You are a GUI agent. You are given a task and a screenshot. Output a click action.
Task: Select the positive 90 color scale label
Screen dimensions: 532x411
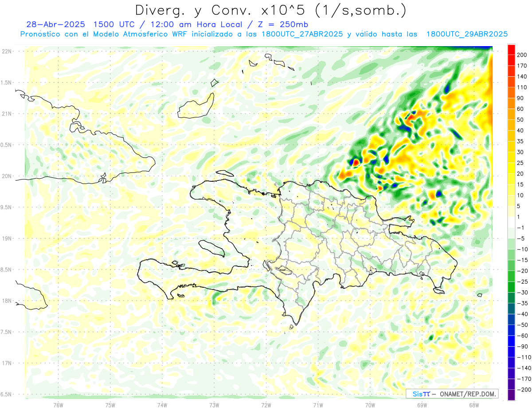point(521,98)
